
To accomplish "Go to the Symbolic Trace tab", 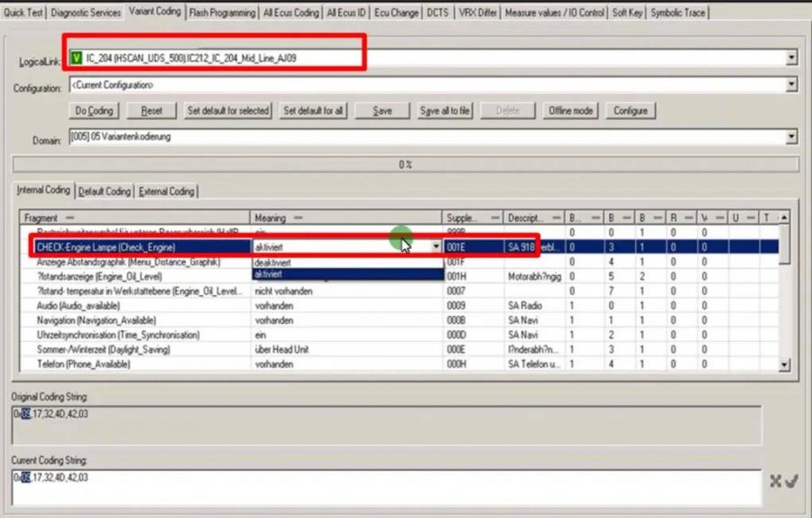I will (x=676, y=13).
